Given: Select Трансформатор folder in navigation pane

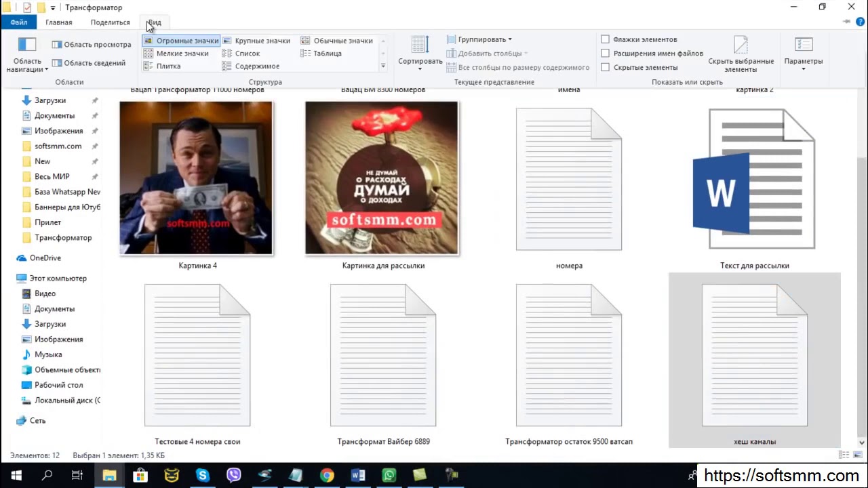Looking at the screenshot, I should [63, 238].
